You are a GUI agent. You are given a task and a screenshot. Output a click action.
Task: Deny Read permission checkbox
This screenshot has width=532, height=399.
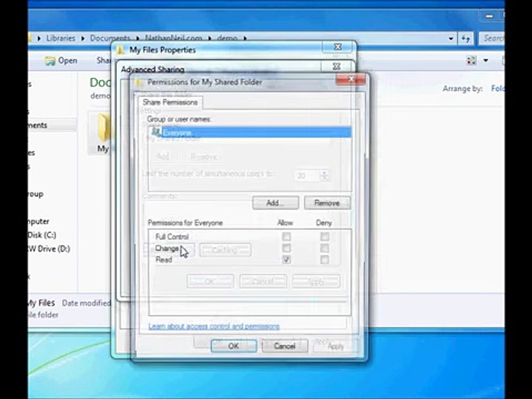pyautogui.click(x=325, y=259)
